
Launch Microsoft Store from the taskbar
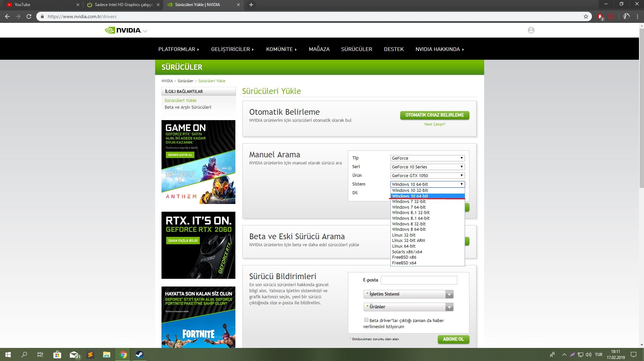click(57, 355)
